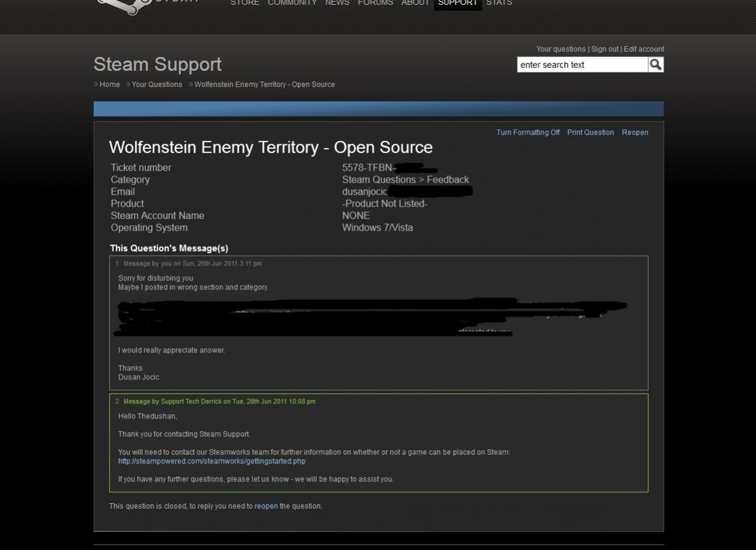756x550 pixels.
Task: Select the ABOUT menu item
Action: pos(415,3)
